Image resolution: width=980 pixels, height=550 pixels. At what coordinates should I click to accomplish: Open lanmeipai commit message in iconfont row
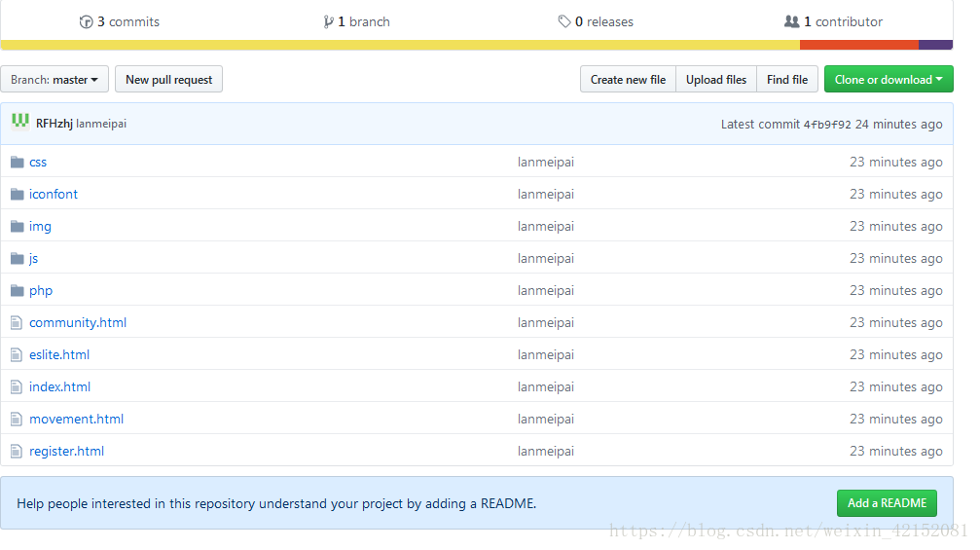(546, 194)
